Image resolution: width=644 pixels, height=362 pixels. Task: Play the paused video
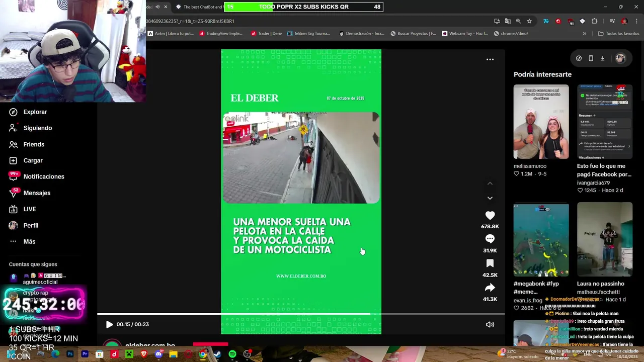109,324
